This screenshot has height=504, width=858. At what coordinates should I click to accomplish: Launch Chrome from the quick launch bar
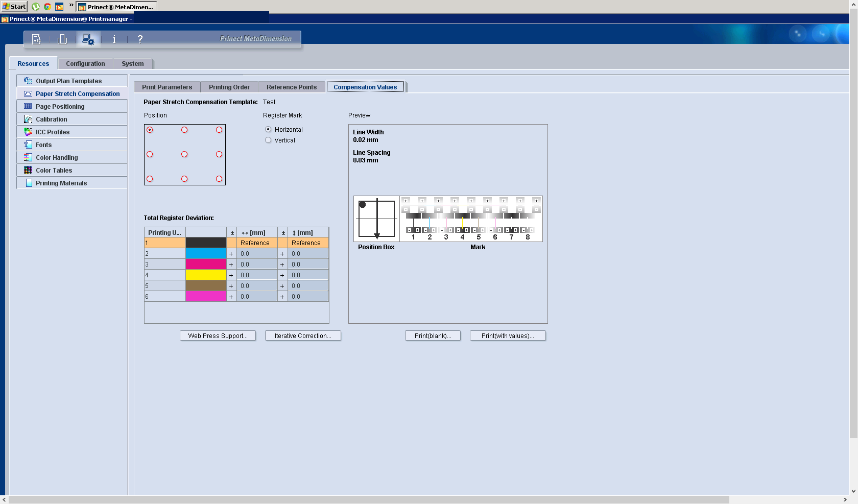pyautogui.click(x=47, y=7)
